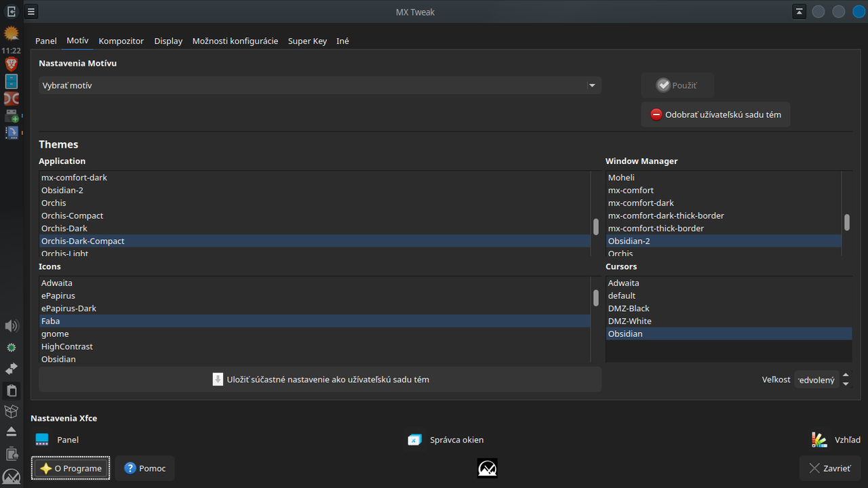868x488 pixels.
Task: Select Orchis-Dark-Compact application theme
Action: point(315,241)
